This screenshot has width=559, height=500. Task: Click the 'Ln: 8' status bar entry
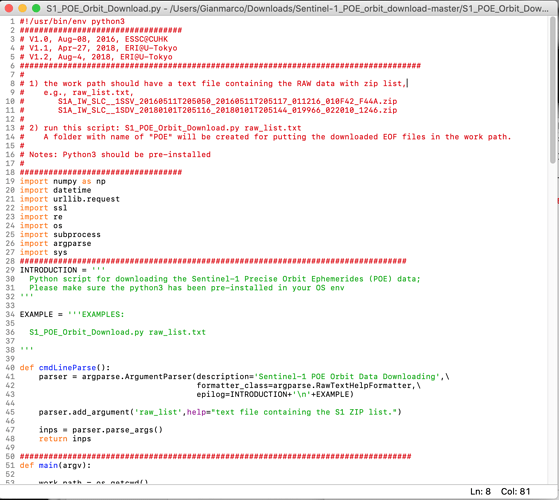click(x=480, y=491)
